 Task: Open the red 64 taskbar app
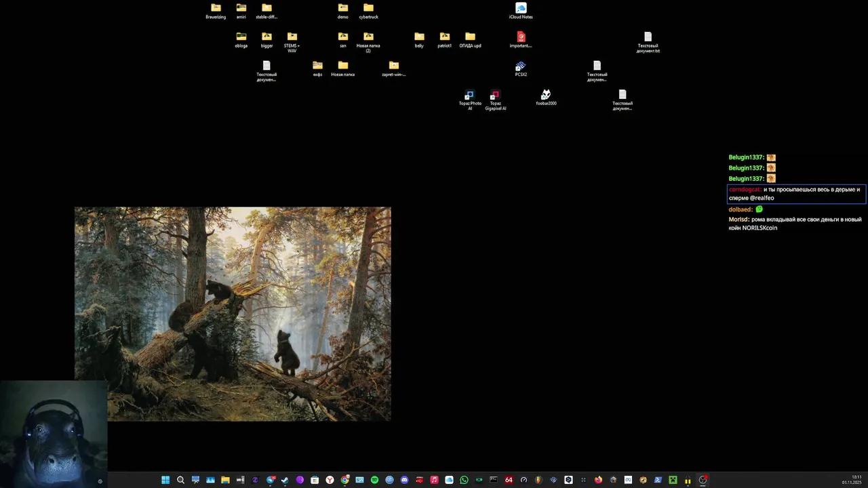(x=509, y=480)
